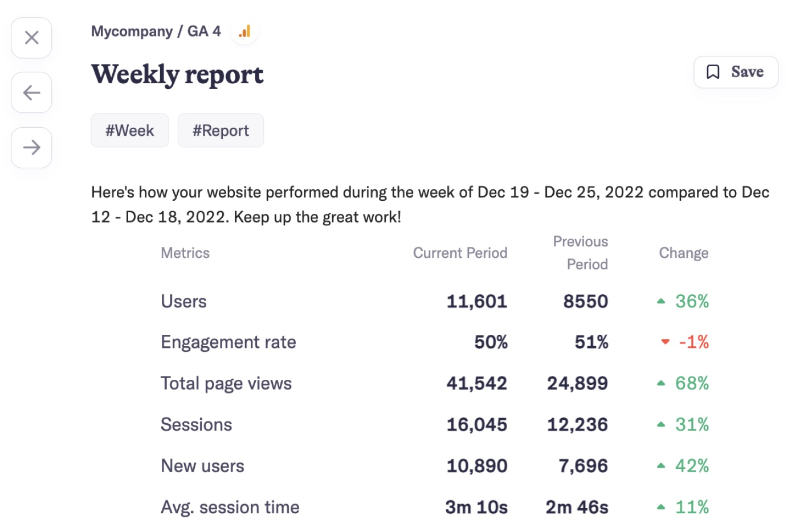Image resolution: width=812 pixels, height=531 pixels.
Task: Click the Metrics column header
Action: [x=185, y=253]
